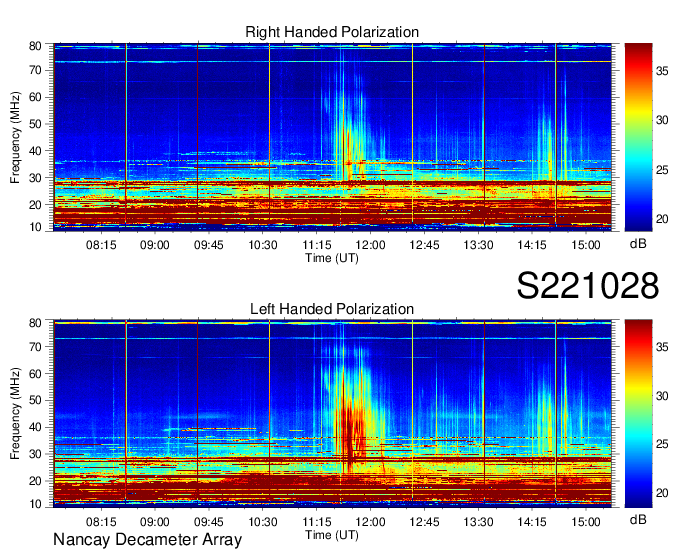Click the 25 dB label on bottom colorbar
Viewport: 680px width, 552px height.
tap(662, 444)
